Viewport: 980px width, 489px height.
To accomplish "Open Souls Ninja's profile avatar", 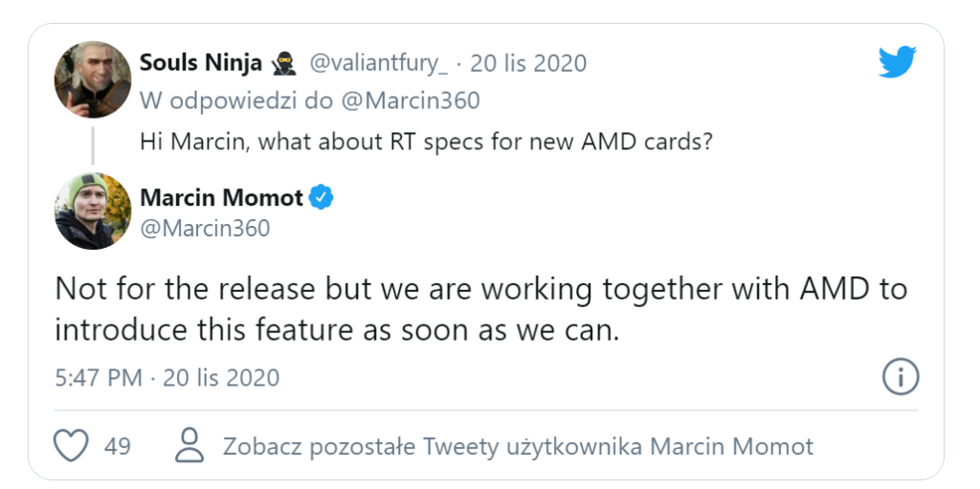I will [x=93, y=80].
